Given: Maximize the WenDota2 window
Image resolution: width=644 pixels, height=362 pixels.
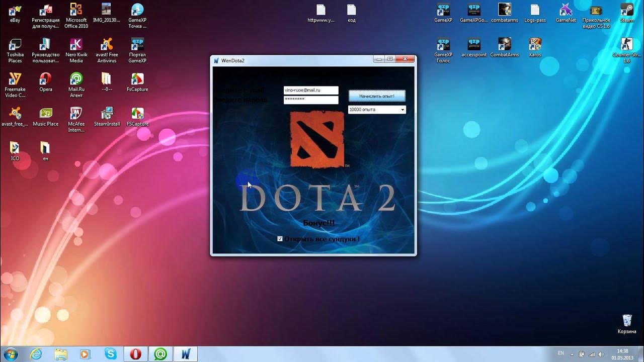Looking at the screenshot, I should (x=390, y=59).
